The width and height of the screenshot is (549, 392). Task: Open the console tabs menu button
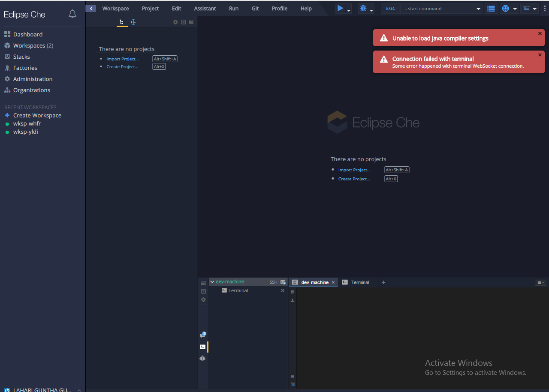(541, 282)
